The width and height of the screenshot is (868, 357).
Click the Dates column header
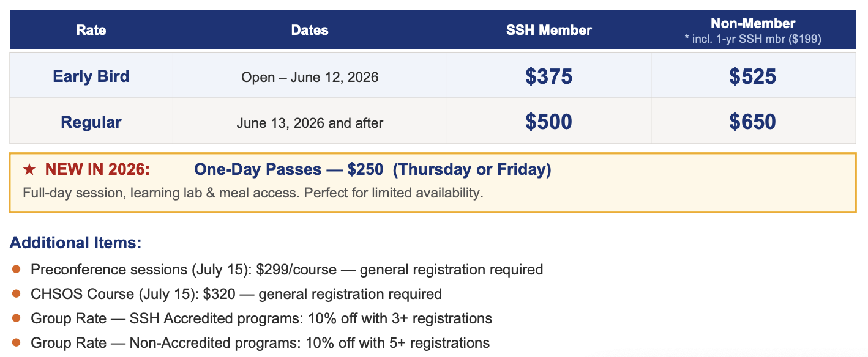point(310,30)
